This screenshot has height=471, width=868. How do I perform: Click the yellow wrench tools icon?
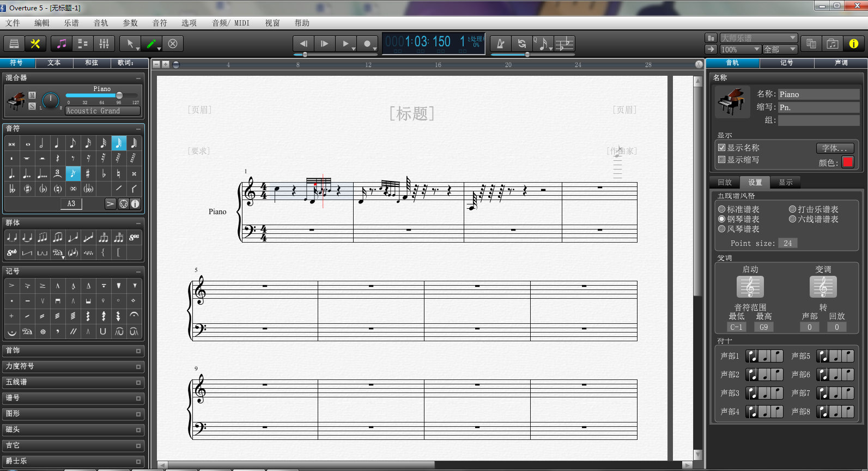[35, 44]
